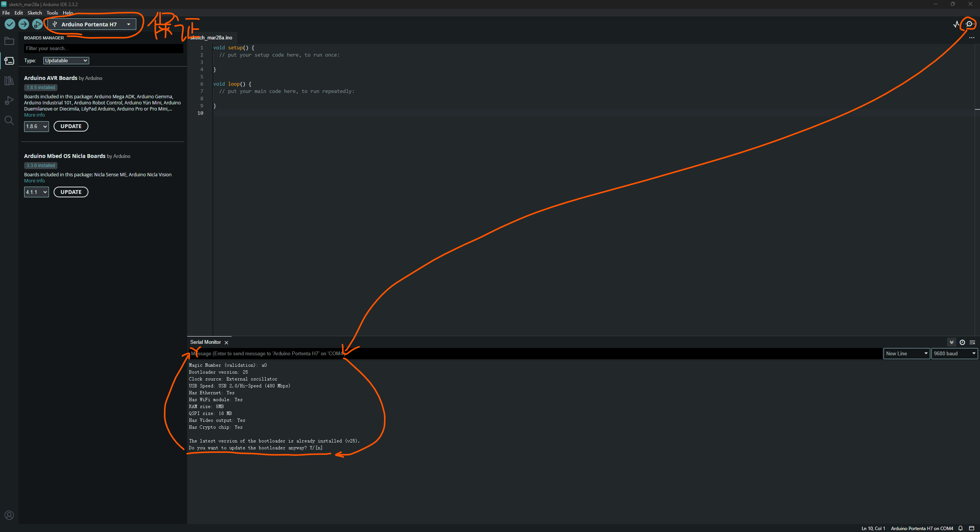Click UPDATE for Arduino AVR Boards
Screen dimensions: 980x532
(71, 126)
